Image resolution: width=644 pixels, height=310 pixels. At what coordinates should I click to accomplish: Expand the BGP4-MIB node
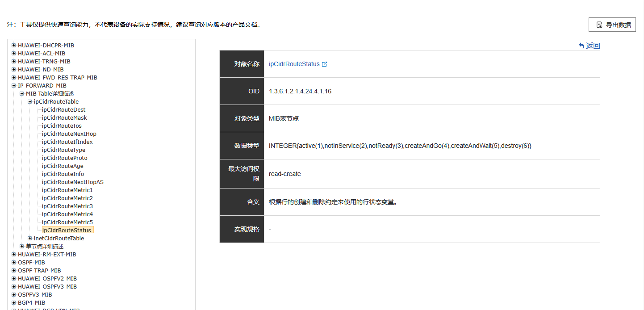click(x=13, y=303)
